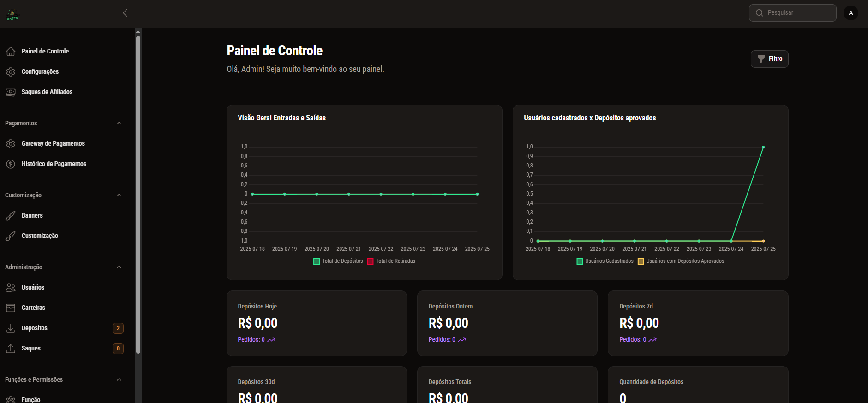
Task: Collapse the Customização section chevron
Action: [x=119, y=196]
